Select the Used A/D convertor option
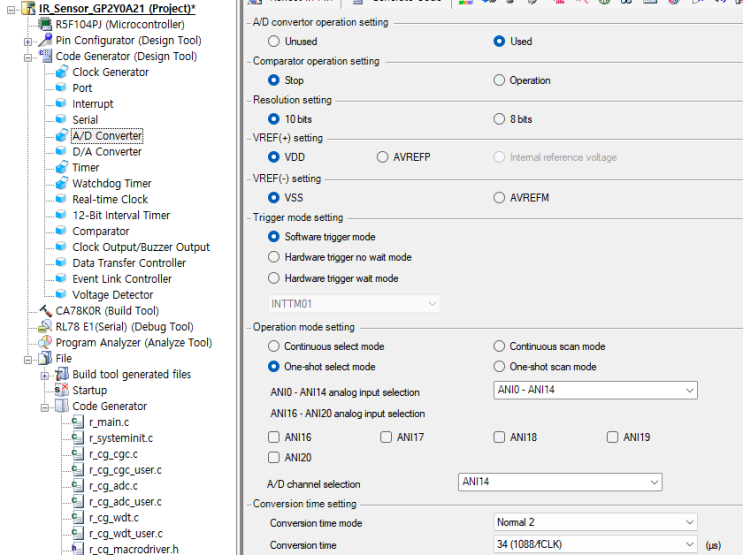Image resolution: width=743 pixels, height=555 pixels. pos(499,41)
